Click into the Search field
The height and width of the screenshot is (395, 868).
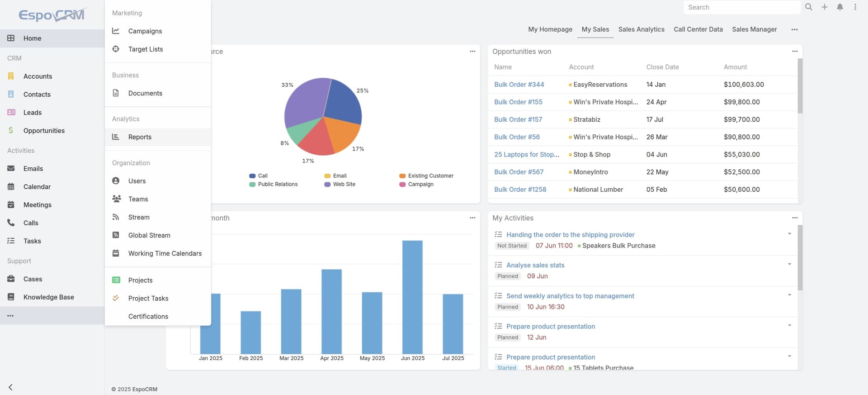[x=742, y=7]
